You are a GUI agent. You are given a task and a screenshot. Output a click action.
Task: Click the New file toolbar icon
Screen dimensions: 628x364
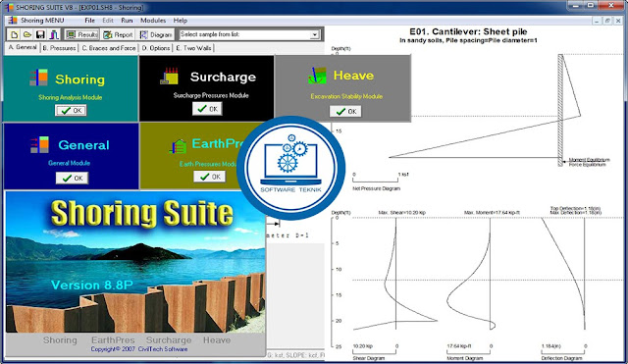(14, 35)
